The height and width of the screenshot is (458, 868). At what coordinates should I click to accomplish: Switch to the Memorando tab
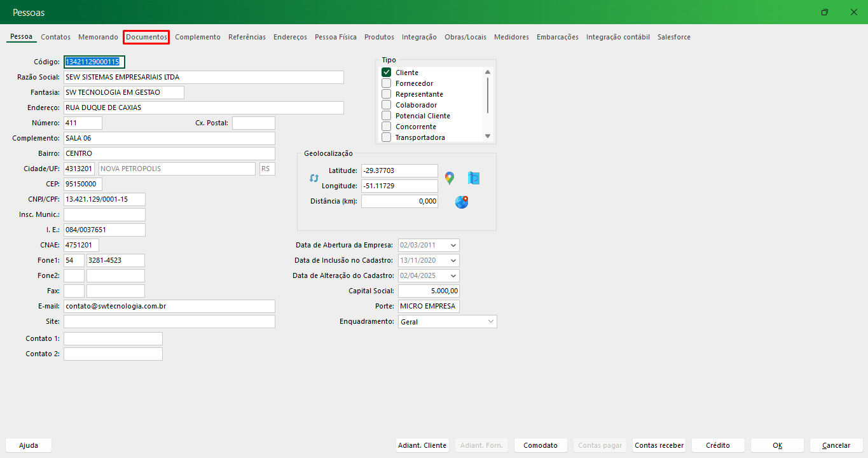[x=99, y=37]
